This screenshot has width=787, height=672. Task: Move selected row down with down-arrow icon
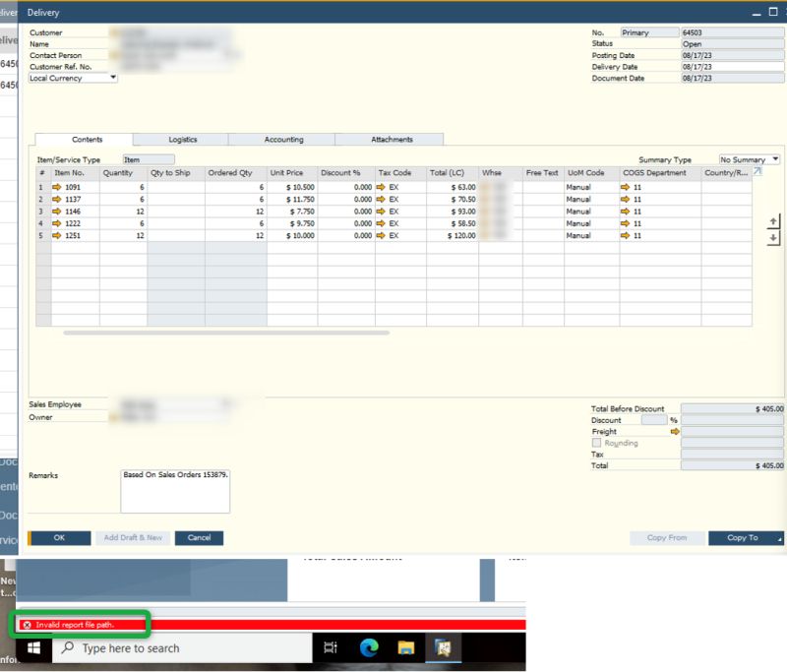point(773,239)
